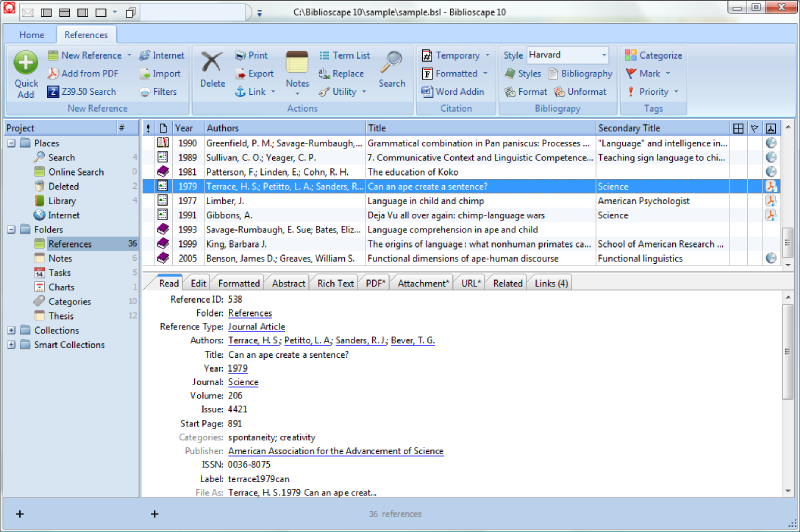Image resolution: width=800 pixels, height=532 pixels.
Task: Open Styles in Bibliography group
Action: point(523,73)
